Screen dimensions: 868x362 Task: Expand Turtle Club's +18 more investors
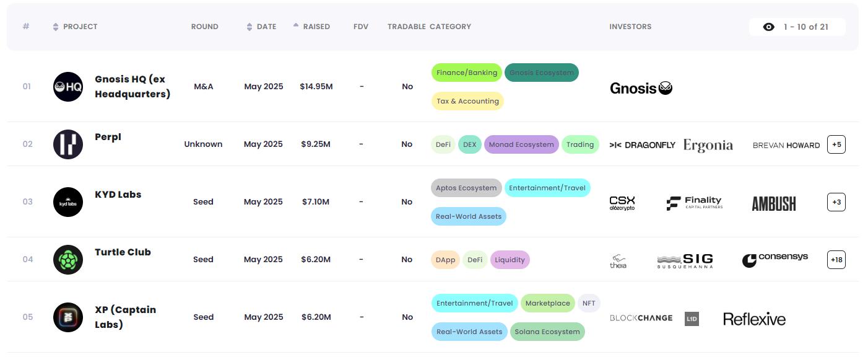coord(836,260)
